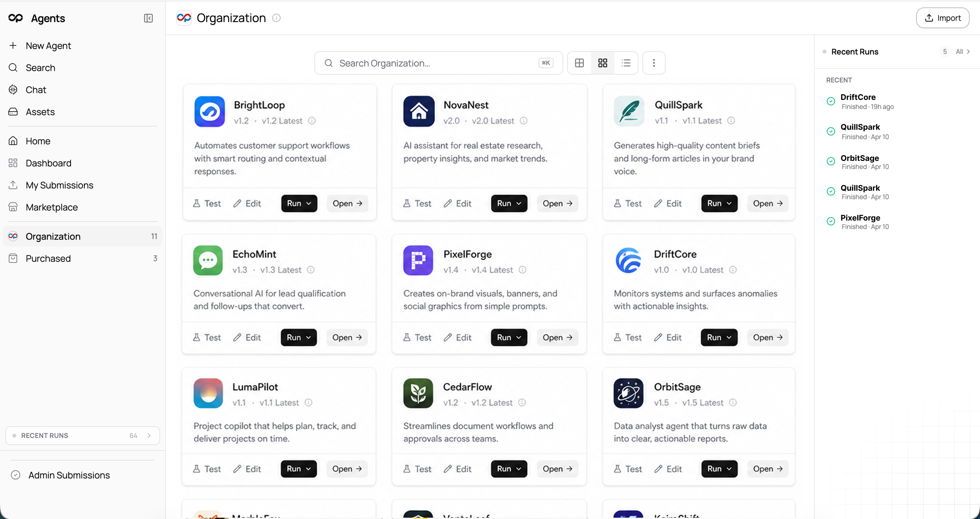This screenshot has width=980, height=519.
Task: Go to My Submissions
Action: pos(83,185)
